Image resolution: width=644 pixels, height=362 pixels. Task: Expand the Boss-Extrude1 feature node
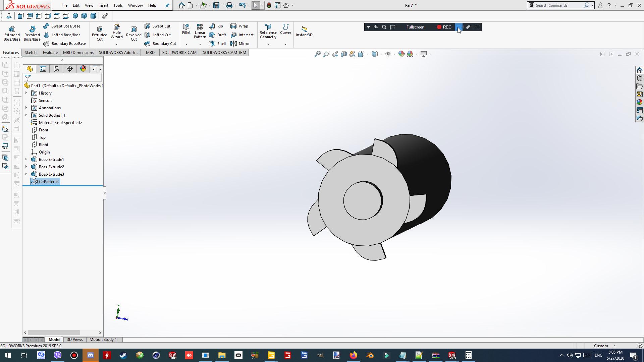pyautogui.click(x=26, y=160)
